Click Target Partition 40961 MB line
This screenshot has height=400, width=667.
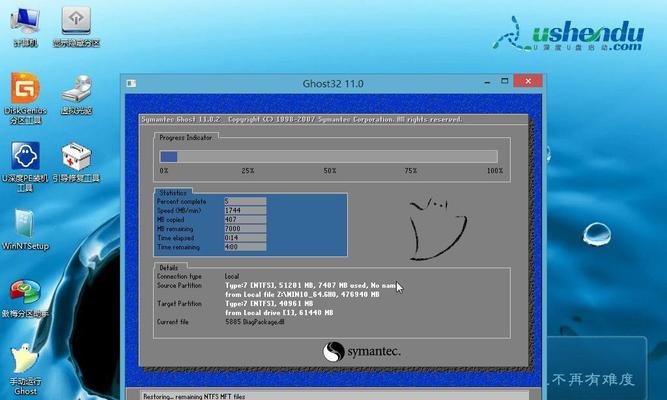tap(269, 303)
